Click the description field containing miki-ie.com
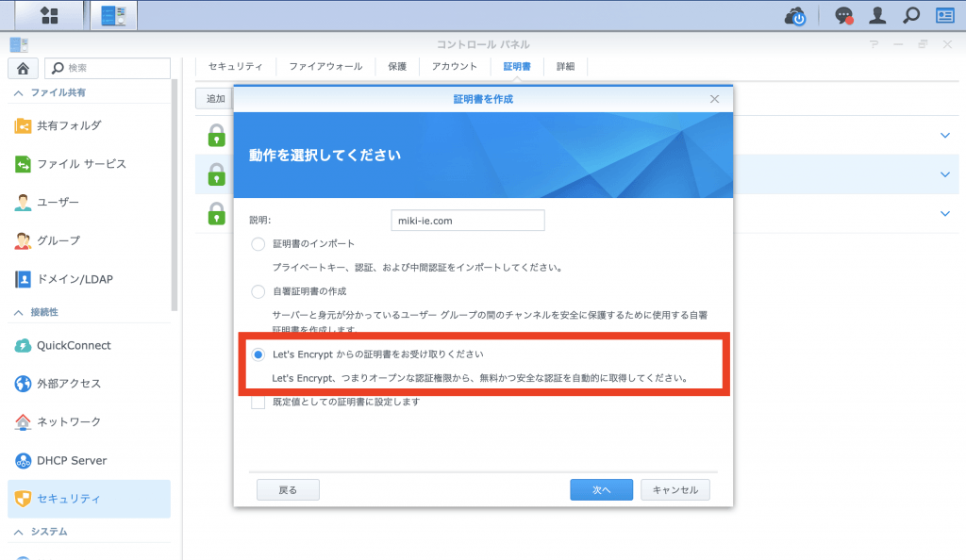Screen dimensions: 966x560 click(x=468, y=220)
